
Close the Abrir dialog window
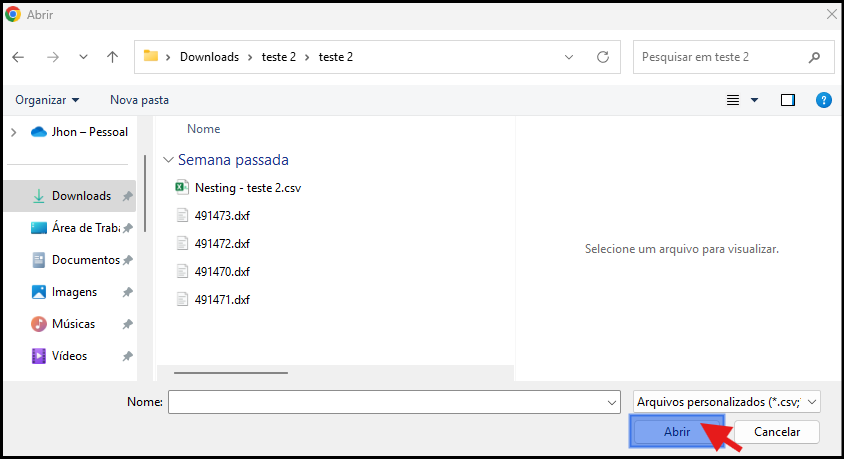point(832,15)
